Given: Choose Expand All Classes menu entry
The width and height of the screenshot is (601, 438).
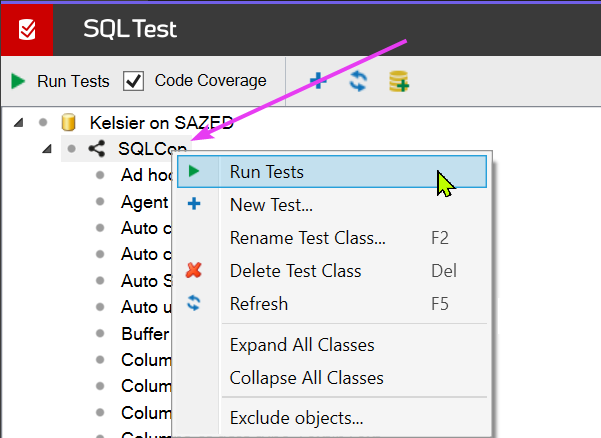Looking at the screenshot, I should (332, 344).
